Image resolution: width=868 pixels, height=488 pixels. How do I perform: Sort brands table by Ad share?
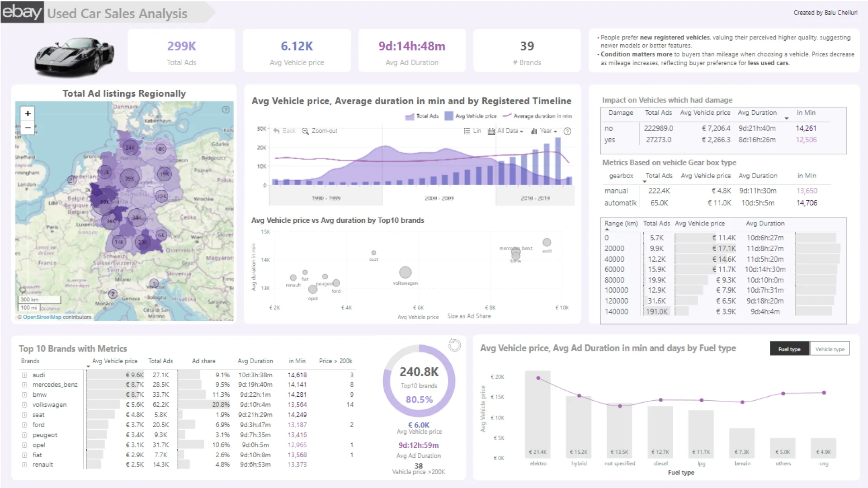click(203, 361)
